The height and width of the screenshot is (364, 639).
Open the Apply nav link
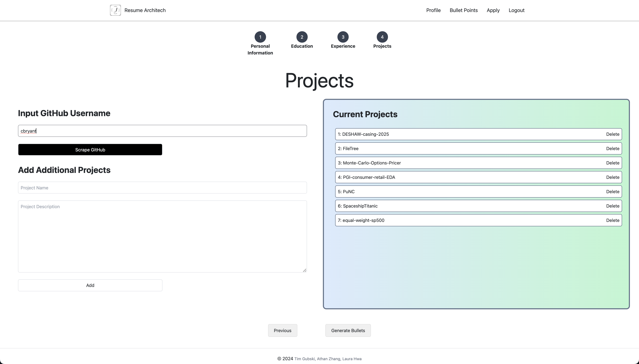(x=493, y=10)
